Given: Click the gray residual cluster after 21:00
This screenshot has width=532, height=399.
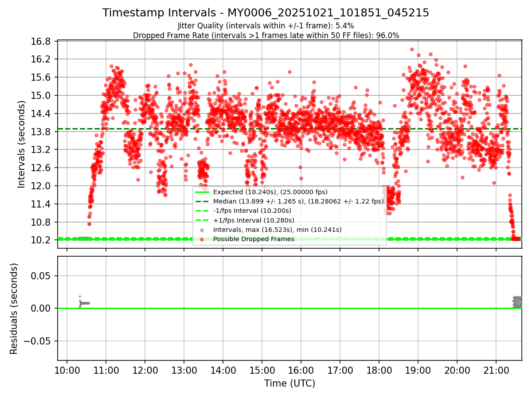Looking at the screenshot, I should click(x=517, y=302).
